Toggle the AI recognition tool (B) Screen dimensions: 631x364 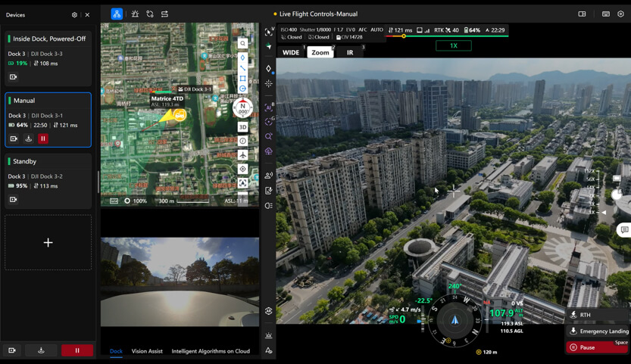click(x=269, y=107)
